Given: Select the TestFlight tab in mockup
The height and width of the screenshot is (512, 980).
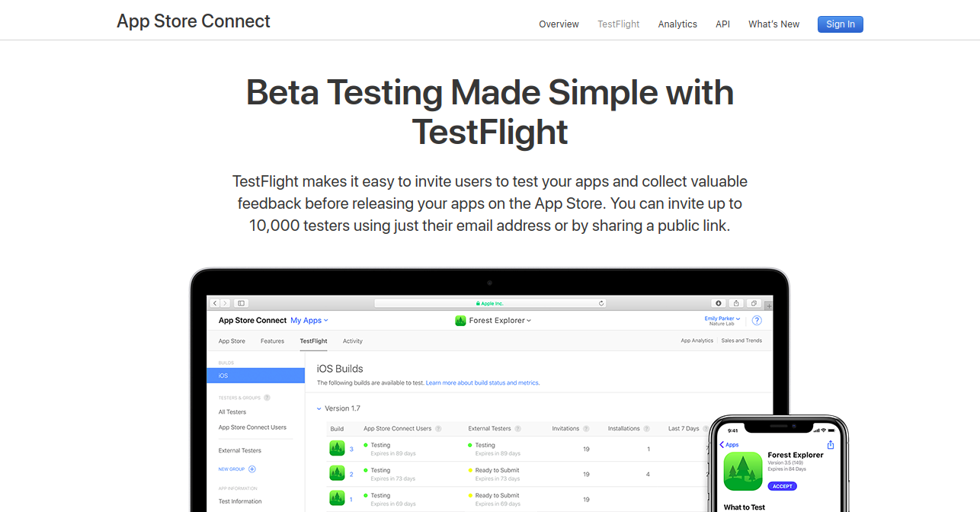Looking at the screenshot, I should pyautogui.click(x=313, y=341).
